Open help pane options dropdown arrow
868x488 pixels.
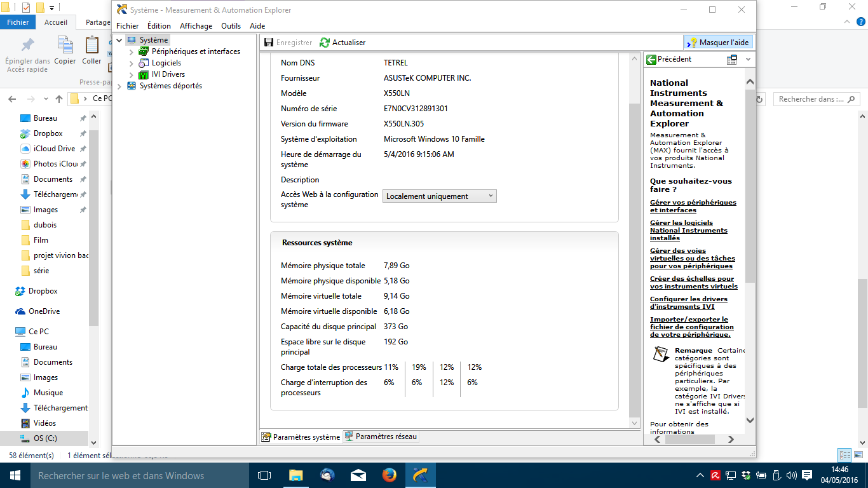tap(748, 59)
